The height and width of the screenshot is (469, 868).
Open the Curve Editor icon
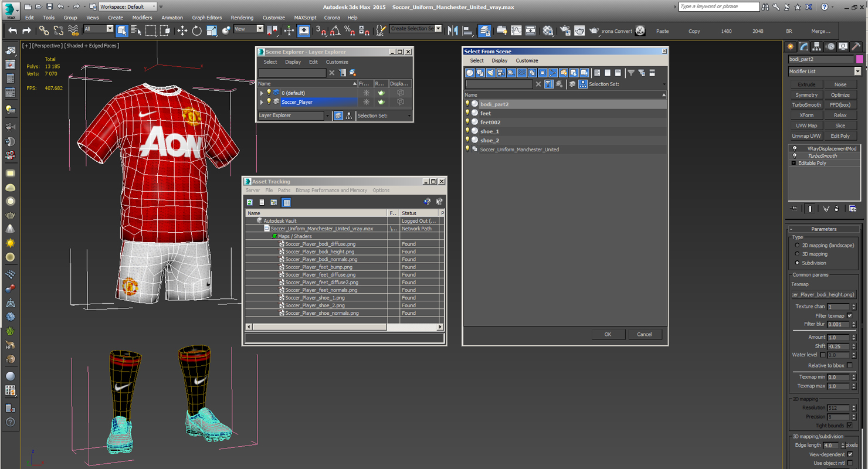[x=516, y=30]
